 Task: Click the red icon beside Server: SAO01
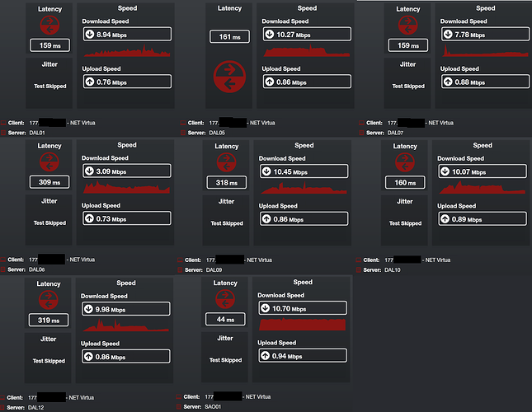[180, 407]
